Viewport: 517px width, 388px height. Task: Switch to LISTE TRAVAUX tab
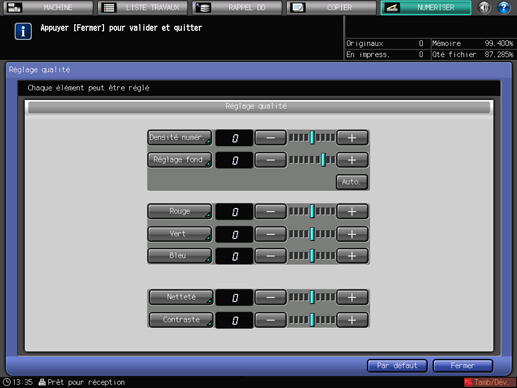pos(143,7)
